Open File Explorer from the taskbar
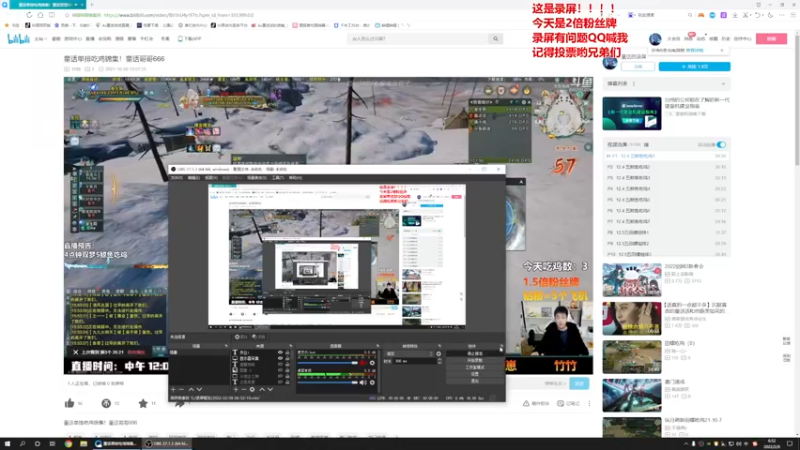 (83, 444)
